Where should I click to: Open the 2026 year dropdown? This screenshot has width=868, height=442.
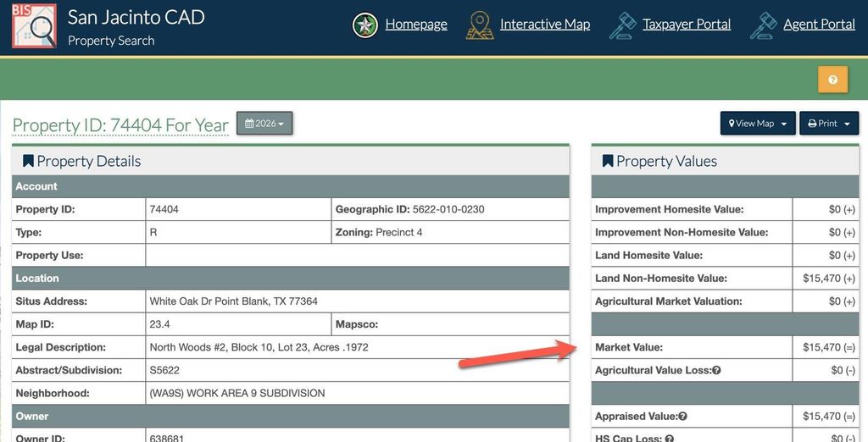(x=264, y=124)
